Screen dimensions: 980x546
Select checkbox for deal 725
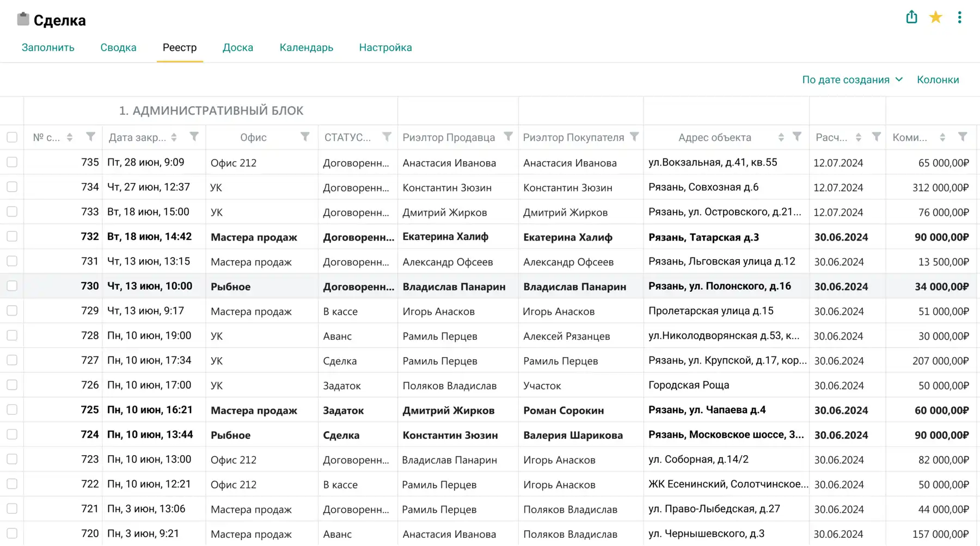tap(12, 409)
